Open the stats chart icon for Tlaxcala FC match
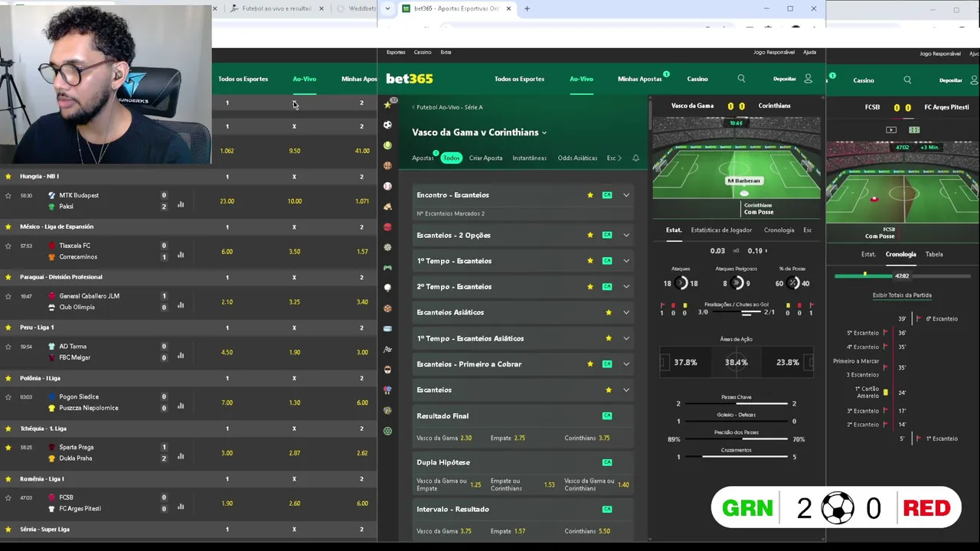Screen dimensions: 980x551 click(x=181, y=255)
